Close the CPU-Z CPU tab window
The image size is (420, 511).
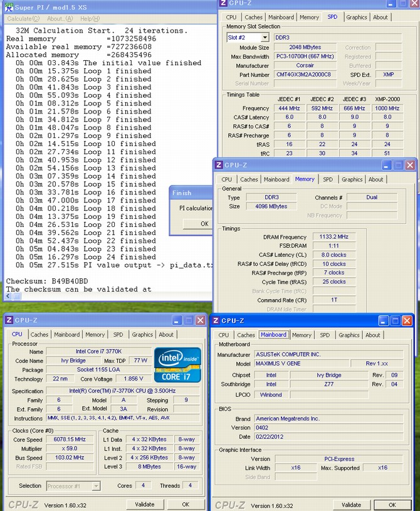[x=200, y=320]
